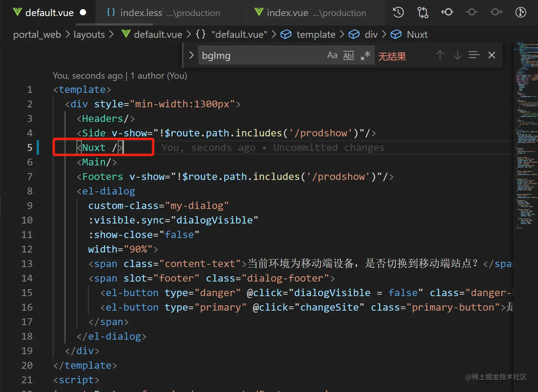Click the closing </el-dialog> tag
Screen dimensions: 538x392
[x=112, y=337]
